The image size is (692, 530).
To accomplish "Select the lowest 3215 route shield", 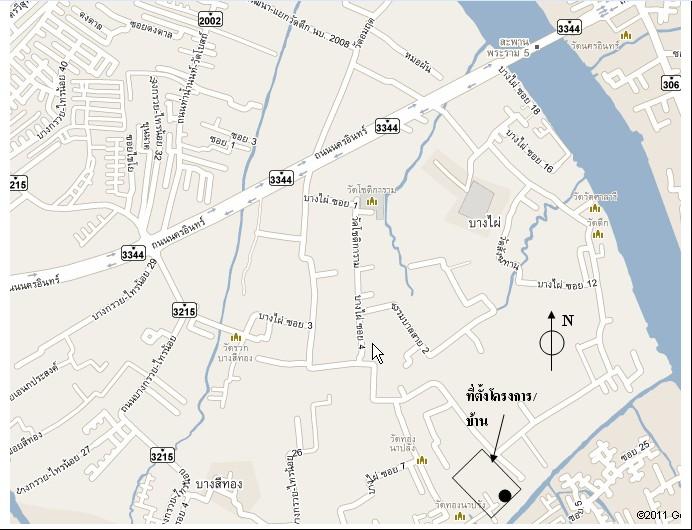I will click(162, 455).
